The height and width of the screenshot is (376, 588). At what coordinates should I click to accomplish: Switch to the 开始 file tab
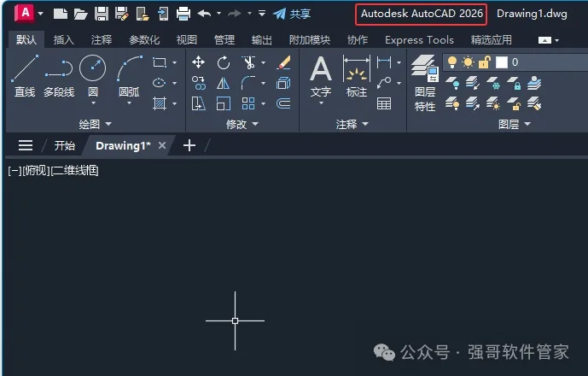pos(65,145)
